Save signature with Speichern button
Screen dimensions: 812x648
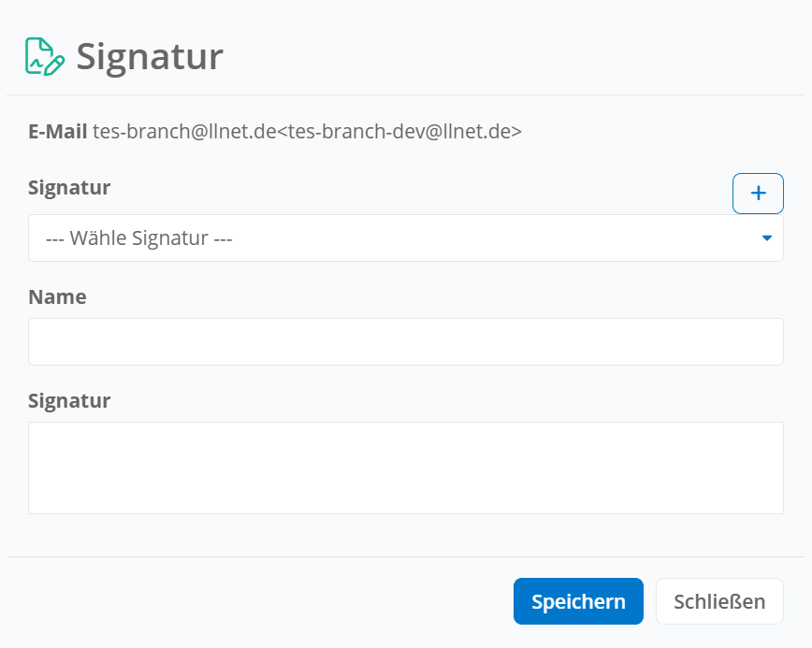(578, 601)
